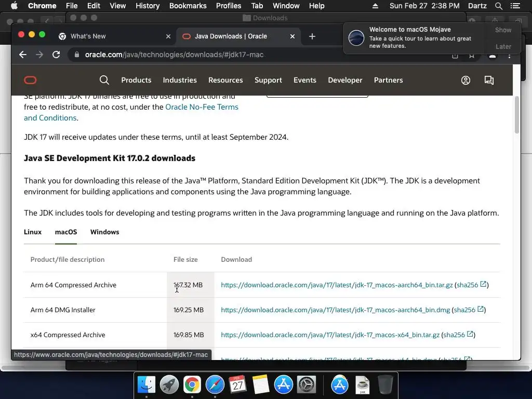Image resolution: width=532 pixels, height=399 pixels.
Task: Go back using Chrome's back arrow
Action: tap(23, 55)
